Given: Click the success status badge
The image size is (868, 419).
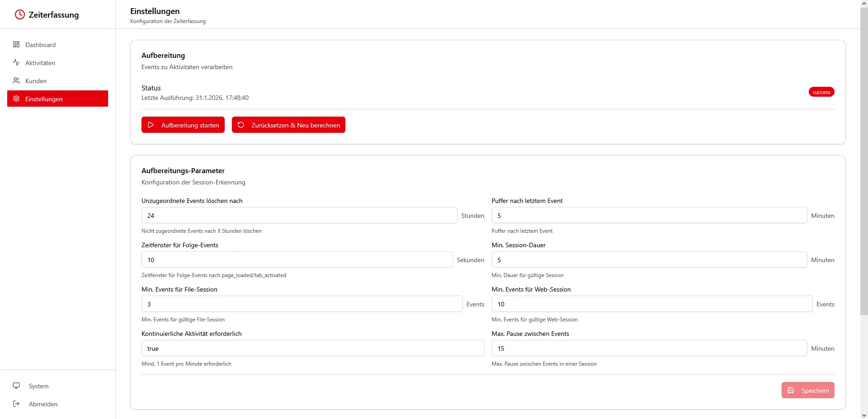Looking at the screenshot, I should pyautogui.click(x=821, y=92).
